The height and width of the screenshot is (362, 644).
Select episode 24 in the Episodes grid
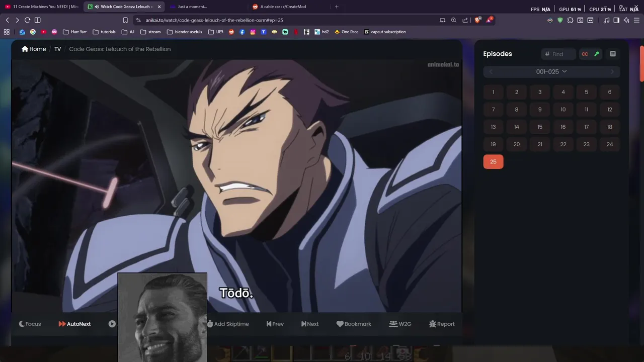[609, 144]
